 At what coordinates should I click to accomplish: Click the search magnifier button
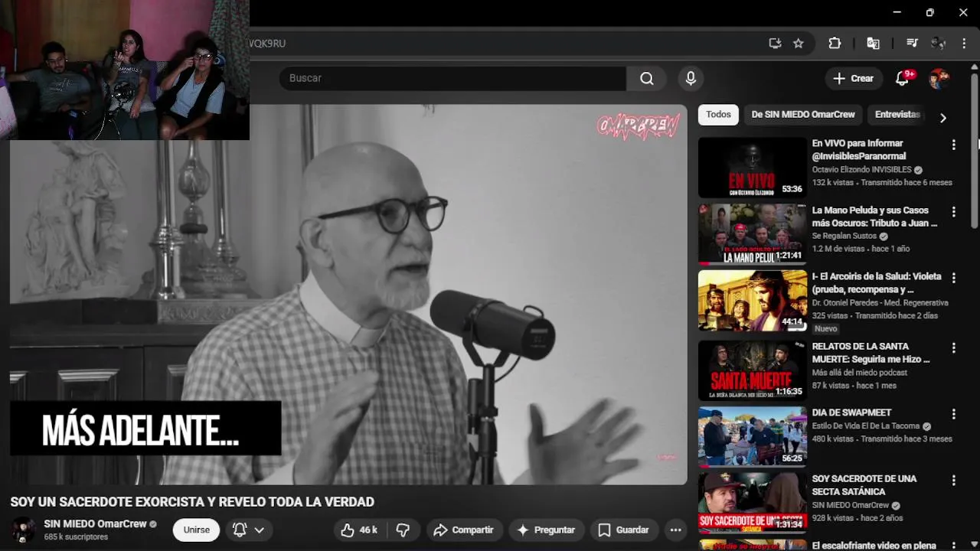pyautogui.click(x=647, y=78)
